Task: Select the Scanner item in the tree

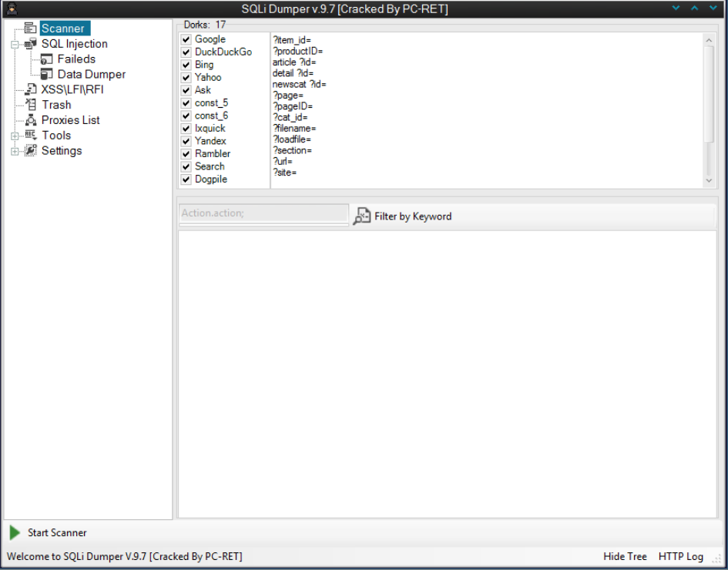Action: (x=62, y=28)
